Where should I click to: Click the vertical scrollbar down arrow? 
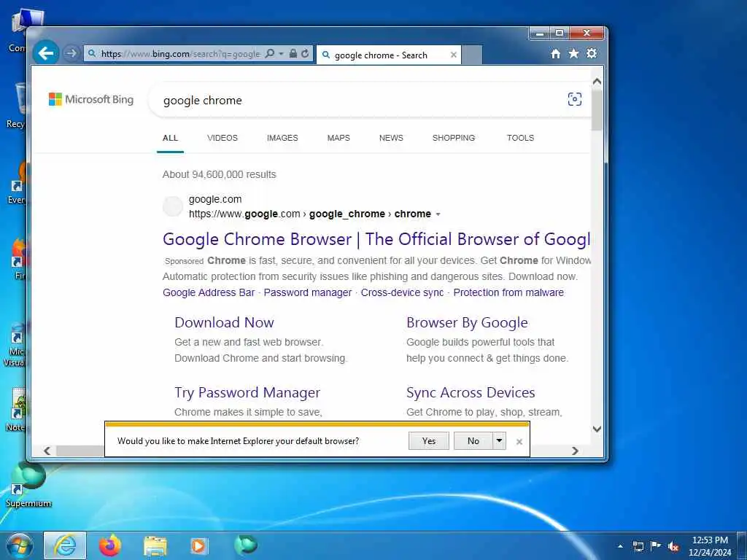(597, 429)
